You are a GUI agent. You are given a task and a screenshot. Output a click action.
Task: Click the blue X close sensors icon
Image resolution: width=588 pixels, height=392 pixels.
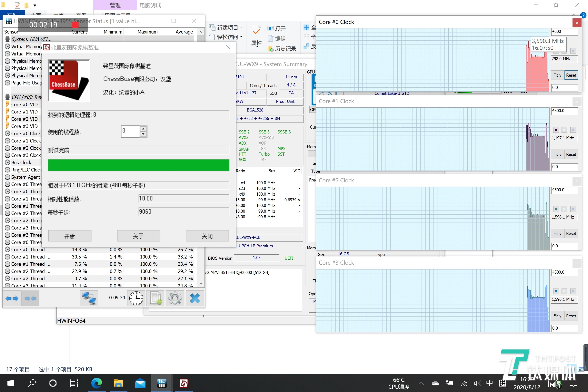coord(194,298)
